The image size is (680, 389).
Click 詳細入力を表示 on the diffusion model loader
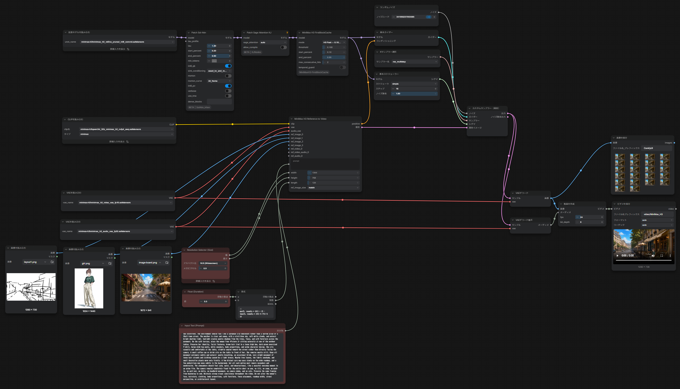pyautogui.click(x=119, y=49)
